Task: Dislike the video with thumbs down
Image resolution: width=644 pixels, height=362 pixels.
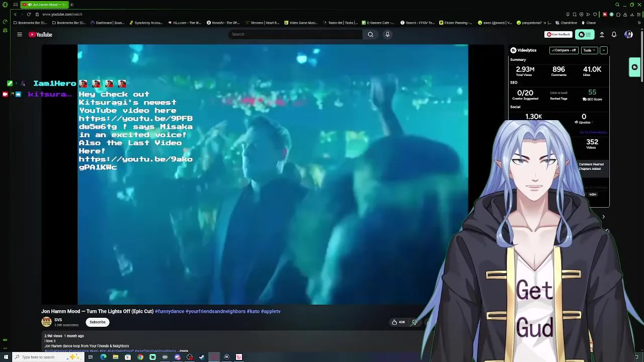Action: tap(415, 322)
